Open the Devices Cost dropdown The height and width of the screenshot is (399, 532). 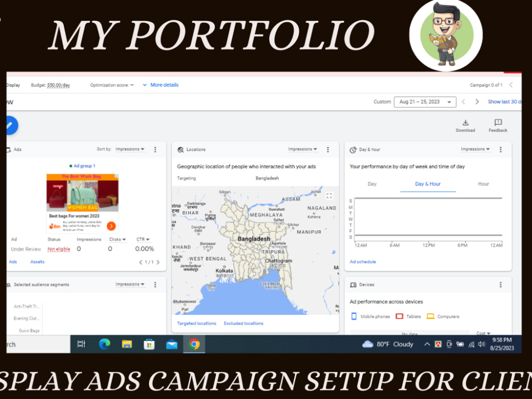click(483, 333)
